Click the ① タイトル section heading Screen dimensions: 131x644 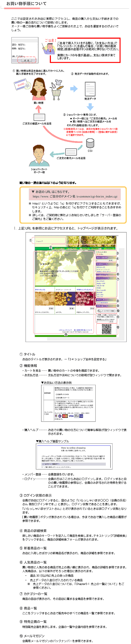tap(27, 354)
